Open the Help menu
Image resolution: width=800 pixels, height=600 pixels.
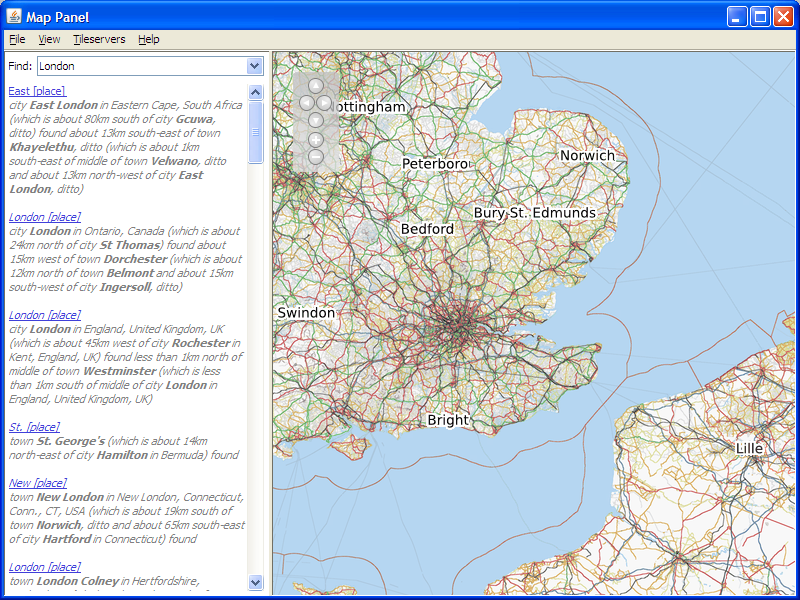tap(148, 39)
